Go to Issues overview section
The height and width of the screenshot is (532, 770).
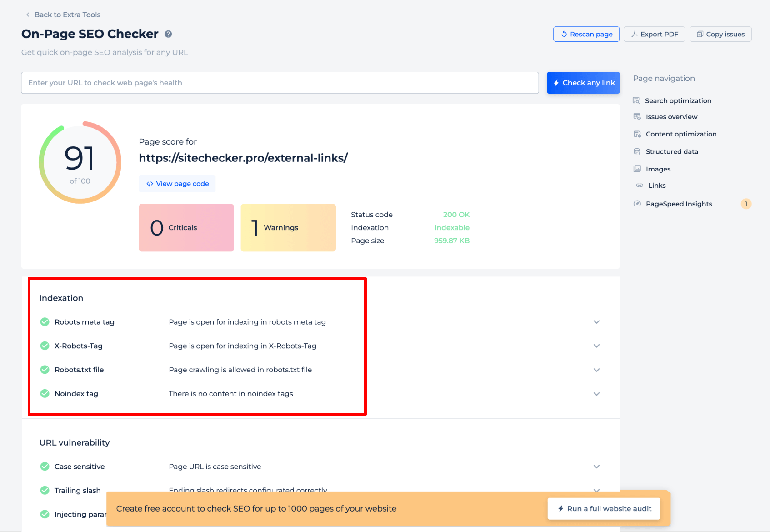(671, 117)
